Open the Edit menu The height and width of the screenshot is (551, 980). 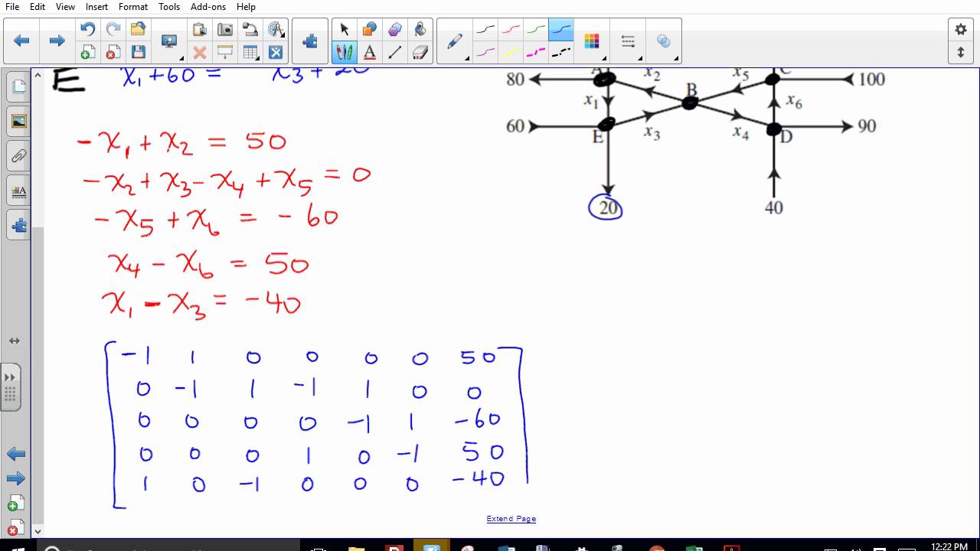click(x=38, y=6)
